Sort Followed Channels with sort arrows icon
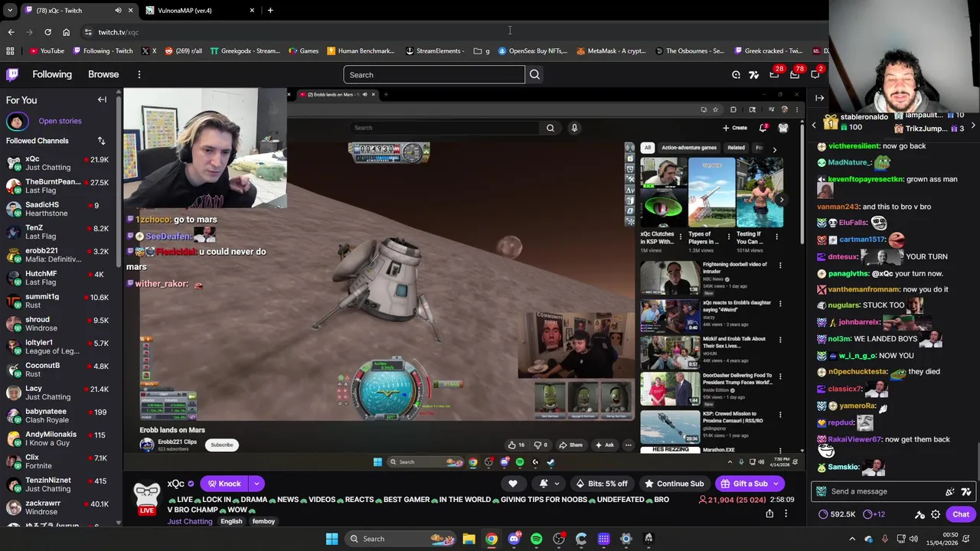 101,141
